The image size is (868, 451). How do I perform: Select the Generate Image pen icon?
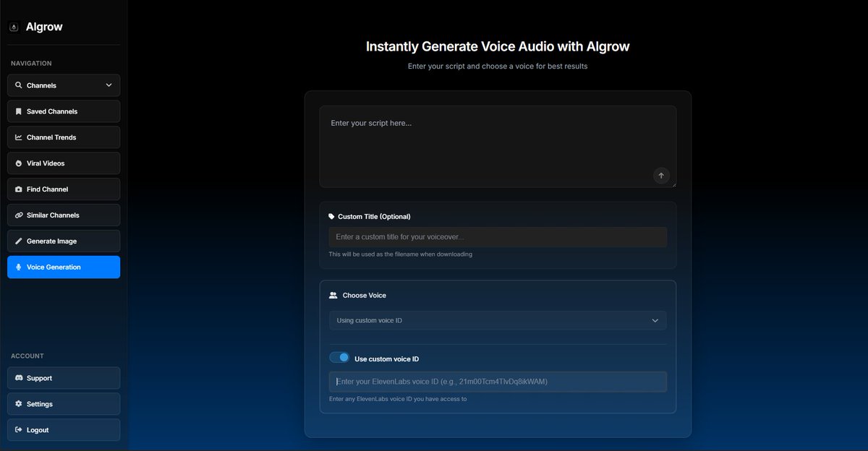(18, 241)
